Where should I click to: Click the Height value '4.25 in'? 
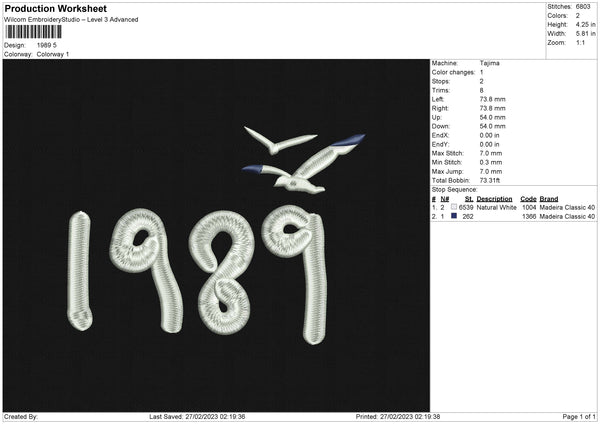tap(585, 24)
